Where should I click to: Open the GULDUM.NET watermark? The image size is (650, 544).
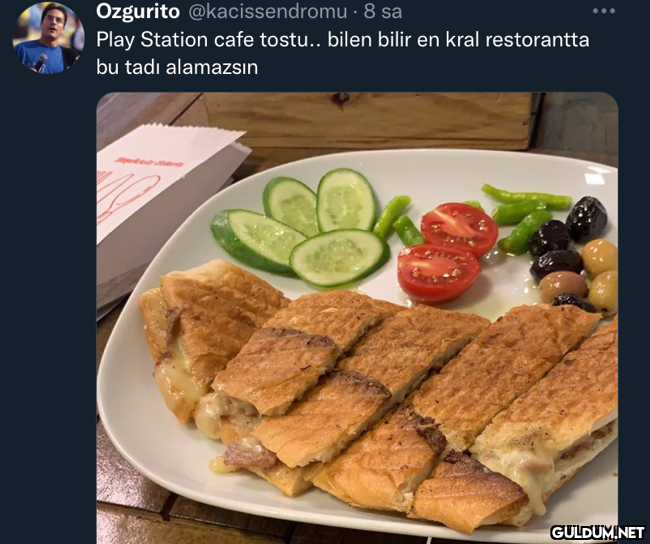coord(598,532)
